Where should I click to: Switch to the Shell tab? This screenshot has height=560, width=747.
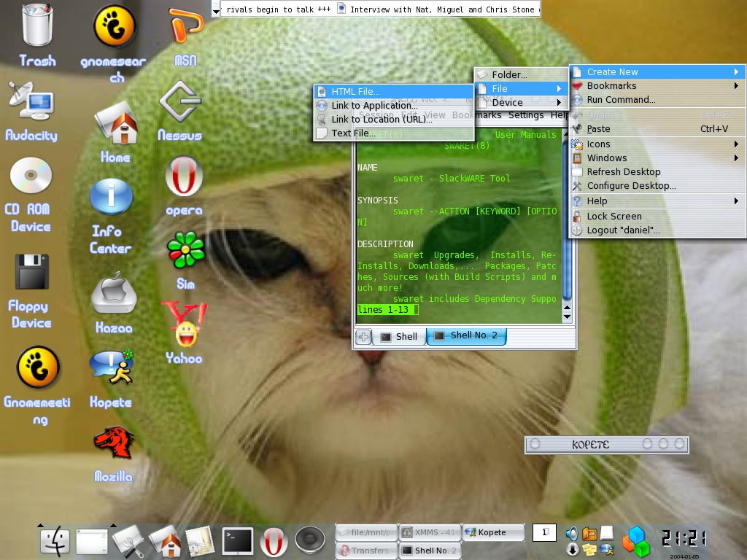coord(399,337)
